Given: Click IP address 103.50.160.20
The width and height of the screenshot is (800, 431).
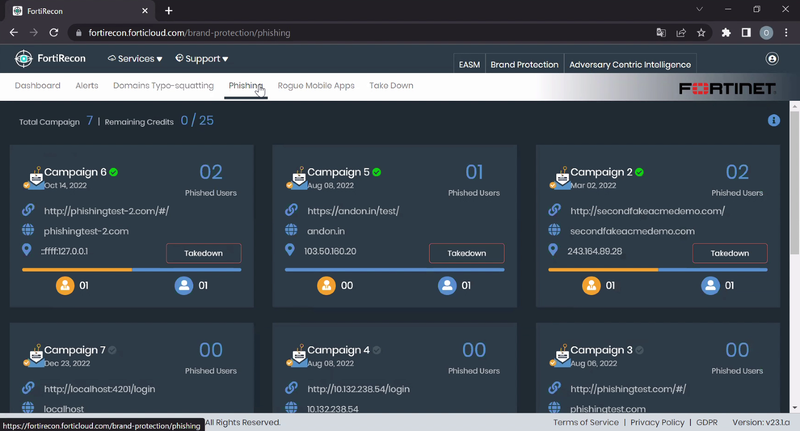Looking at the screenshot, I should point(330,251).
